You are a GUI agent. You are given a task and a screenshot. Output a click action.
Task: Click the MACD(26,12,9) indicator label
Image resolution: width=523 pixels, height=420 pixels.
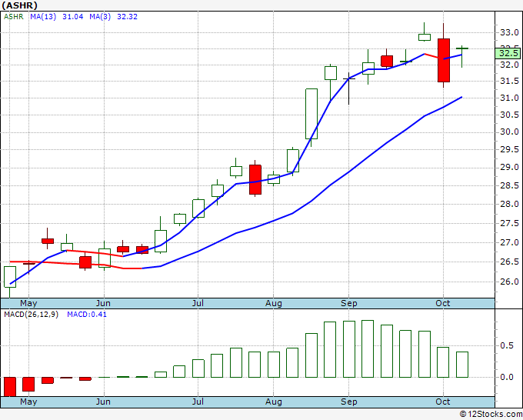tap(31, 315)
